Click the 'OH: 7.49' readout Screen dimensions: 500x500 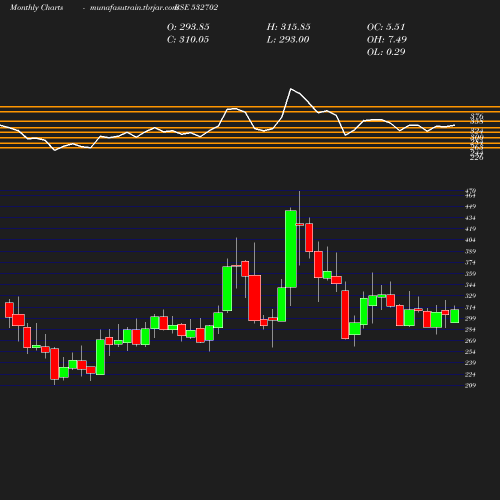[387, 39]
